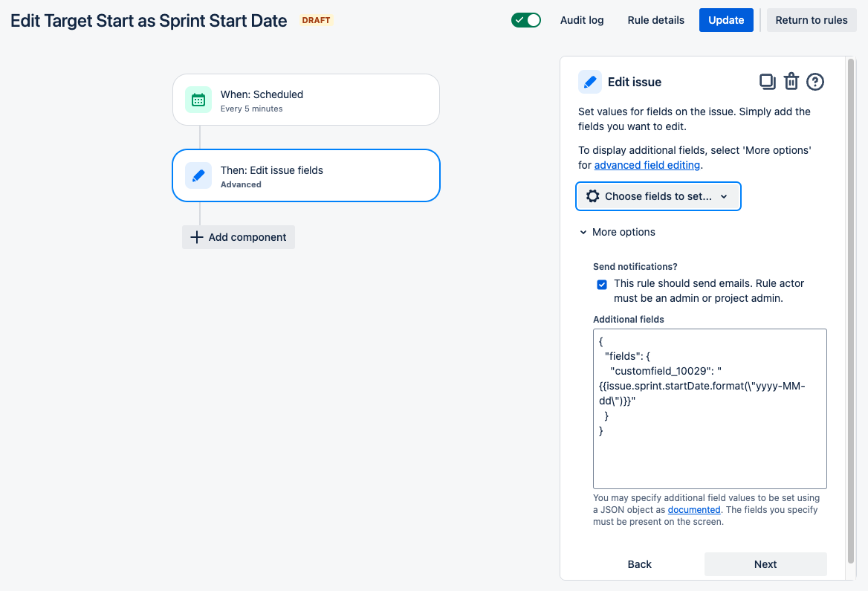Screen dimensions: 868x591
Task: Click gear icon in Choose fields button
Action: pos(593,196)
